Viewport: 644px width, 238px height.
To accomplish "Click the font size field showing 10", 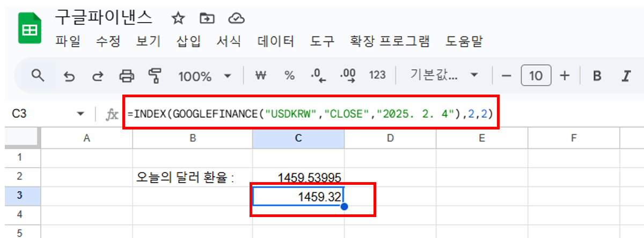I will [536, 76].
